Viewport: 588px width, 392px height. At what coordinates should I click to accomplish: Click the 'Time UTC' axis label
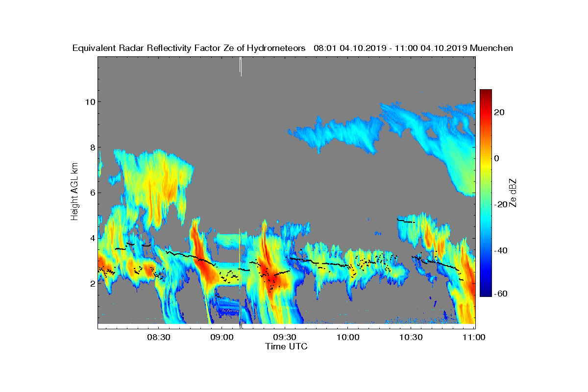click(x=287, y=346)
